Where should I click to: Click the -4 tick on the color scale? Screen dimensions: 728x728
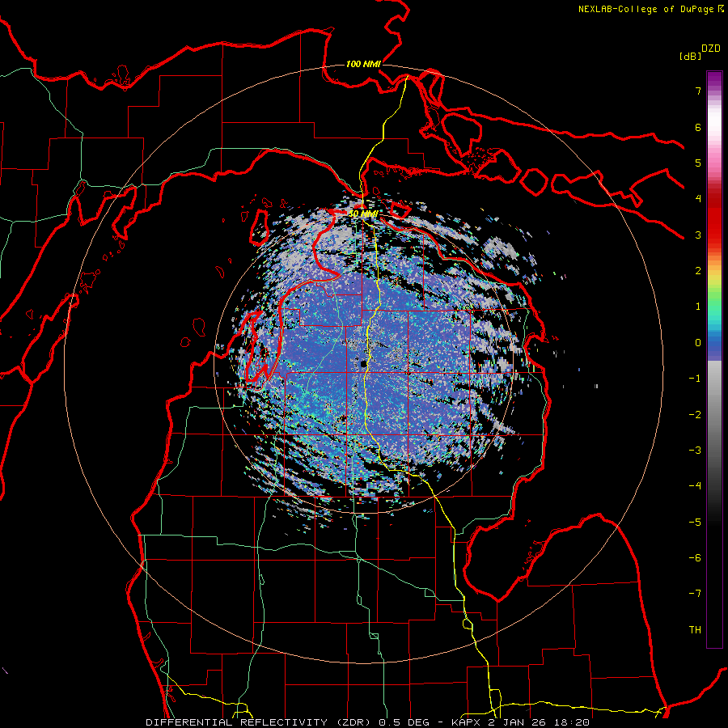point(695,486)
